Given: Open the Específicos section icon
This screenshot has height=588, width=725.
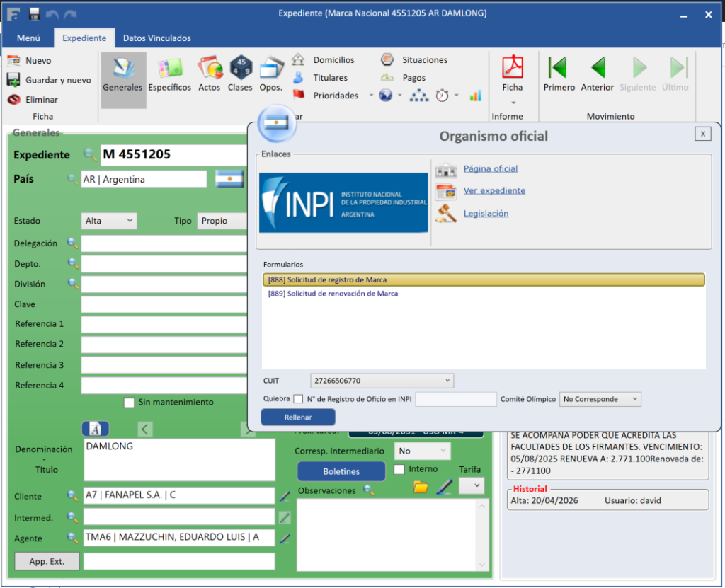Looking at the screenshot, I should point(169,69).
